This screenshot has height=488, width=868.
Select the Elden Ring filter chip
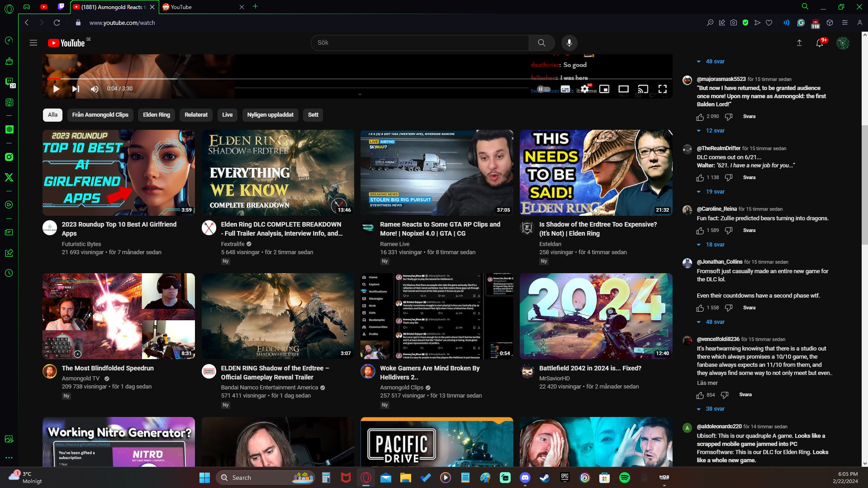click(156, 114)
